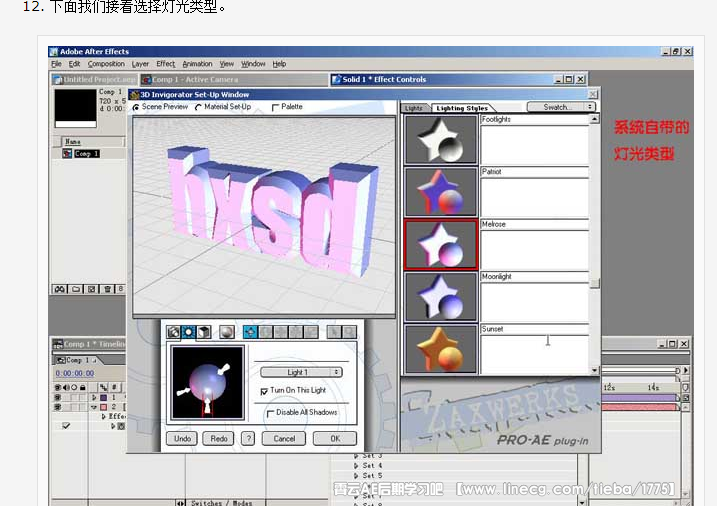The image size is (717, 506).
Task: Click the binoculars find icon in Project panel
Action: [60, 289]
